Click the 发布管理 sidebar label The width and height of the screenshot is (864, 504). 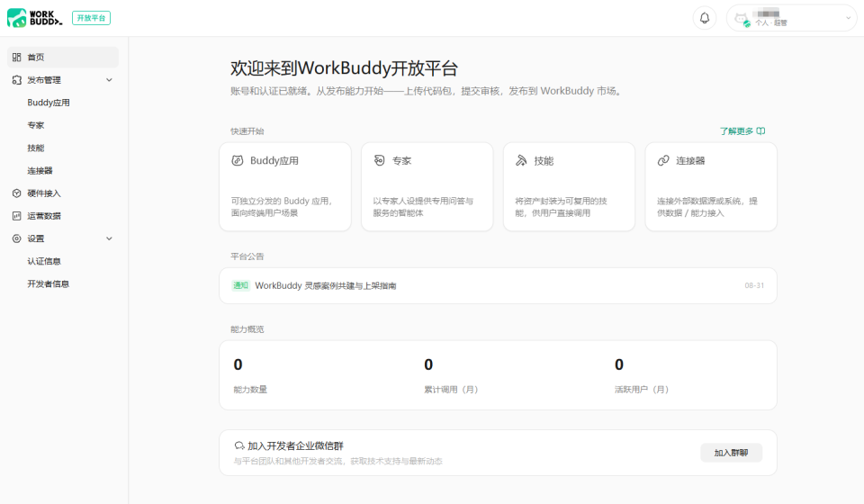point(44,80)
